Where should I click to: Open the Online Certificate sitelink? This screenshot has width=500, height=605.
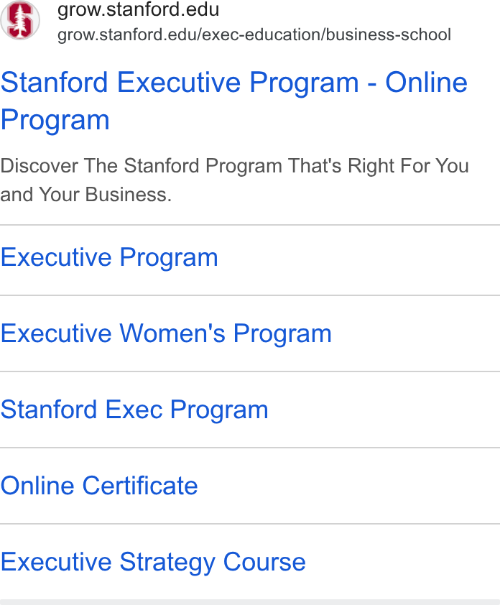[99, 485]
